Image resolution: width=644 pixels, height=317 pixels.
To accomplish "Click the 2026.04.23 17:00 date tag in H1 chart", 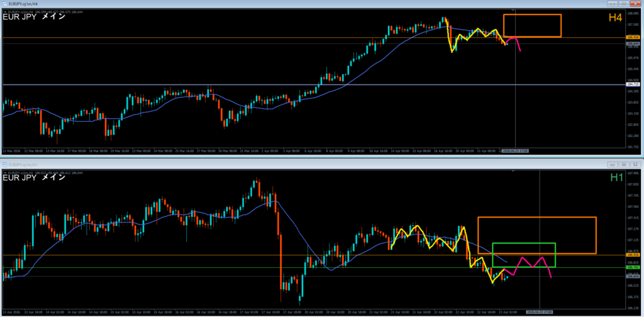I will pos(539,312).
